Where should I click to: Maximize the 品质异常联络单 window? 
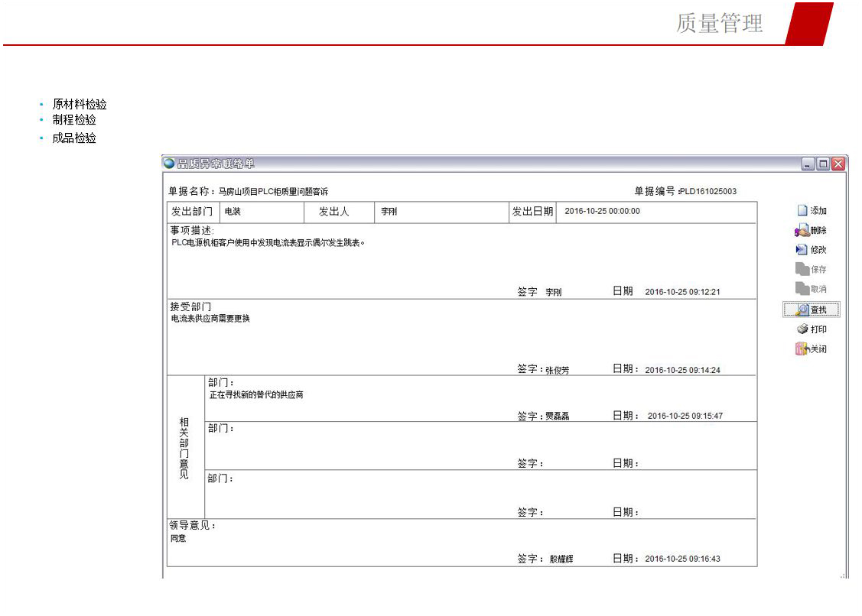coord(824,164)
